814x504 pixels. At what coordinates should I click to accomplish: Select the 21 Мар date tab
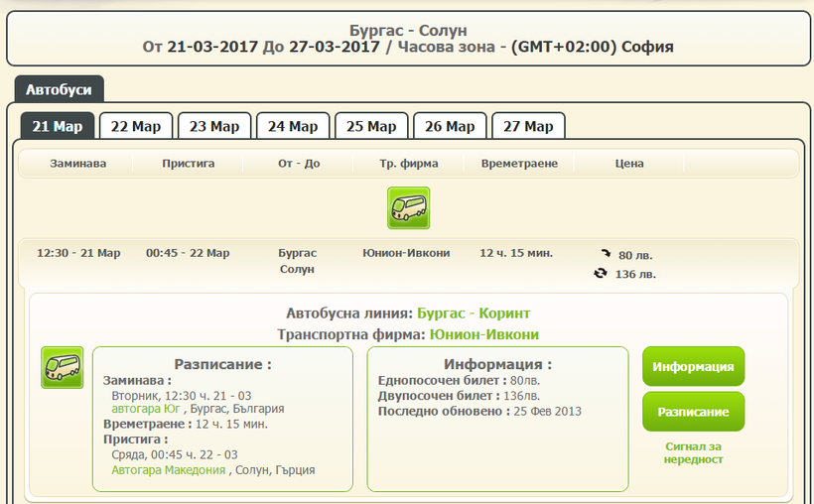[x=58, y=126]
